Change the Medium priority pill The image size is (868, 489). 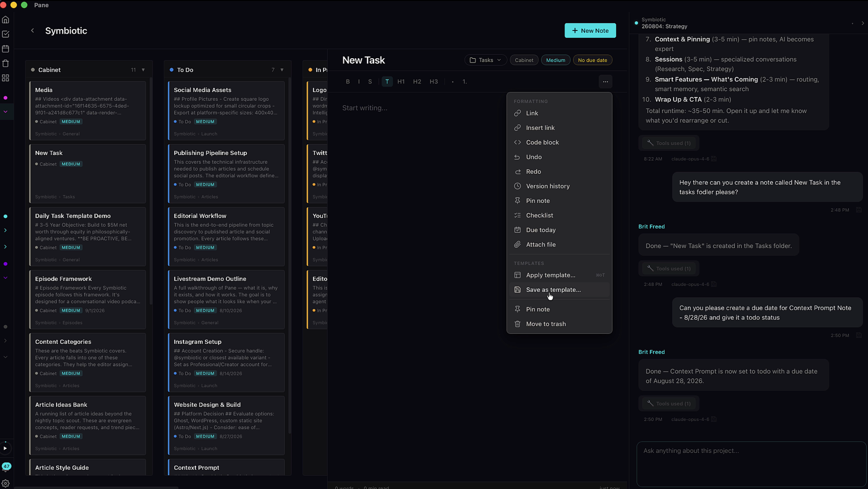(556, 60)
